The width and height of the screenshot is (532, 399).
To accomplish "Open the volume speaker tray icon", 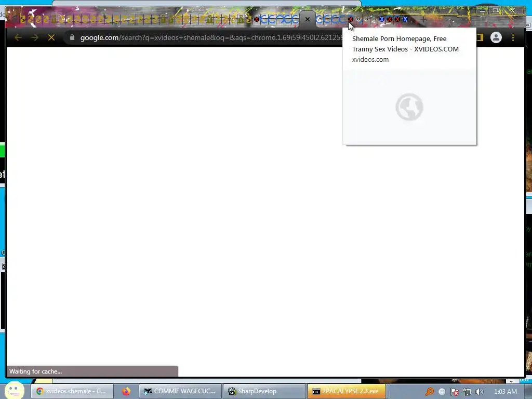I will 479,392.
